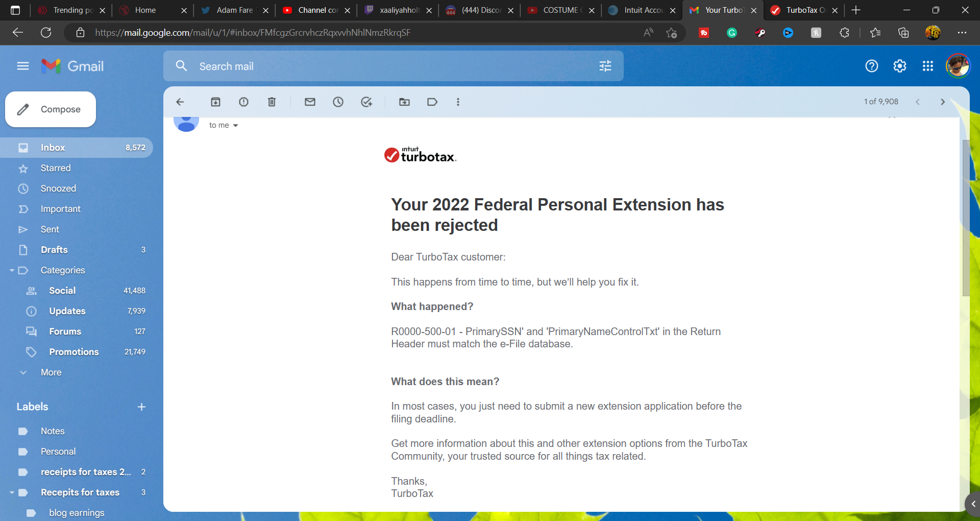Expand the 'to me' recipient details

(x=235, y=126)
